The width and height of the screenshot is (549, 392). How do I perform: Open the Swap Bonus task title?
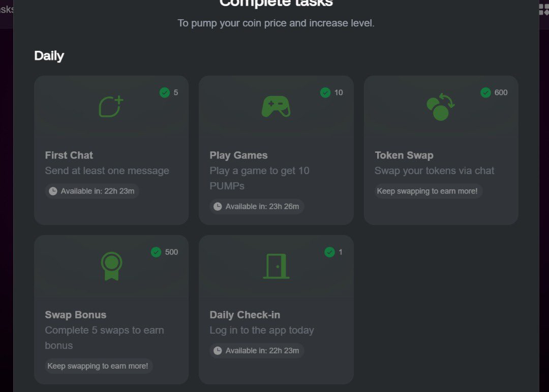coord(76,315)
